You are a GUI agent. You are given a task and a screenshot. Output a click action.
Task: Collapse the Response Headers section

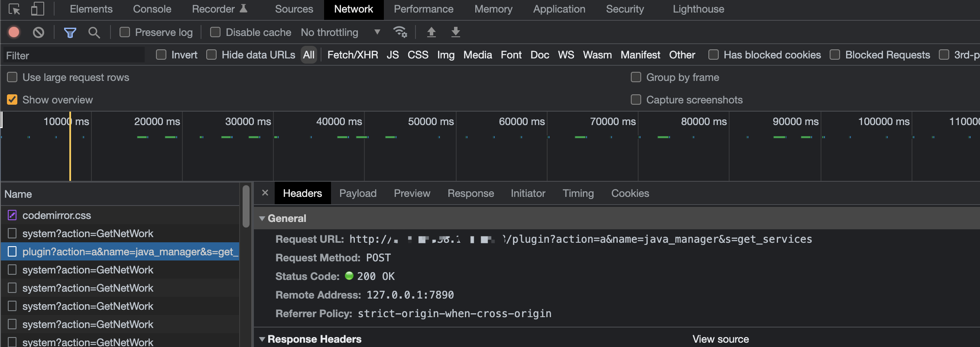coord(262,339)
